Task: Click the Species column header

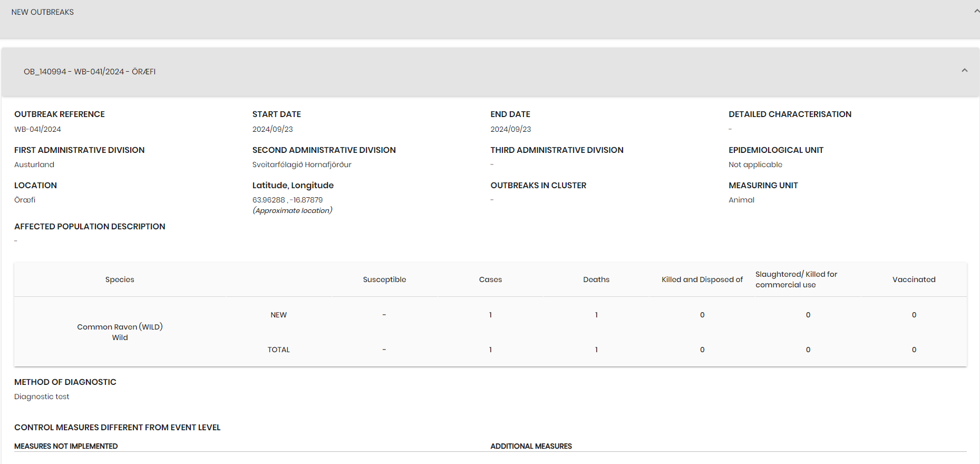Action: (120, 279)
